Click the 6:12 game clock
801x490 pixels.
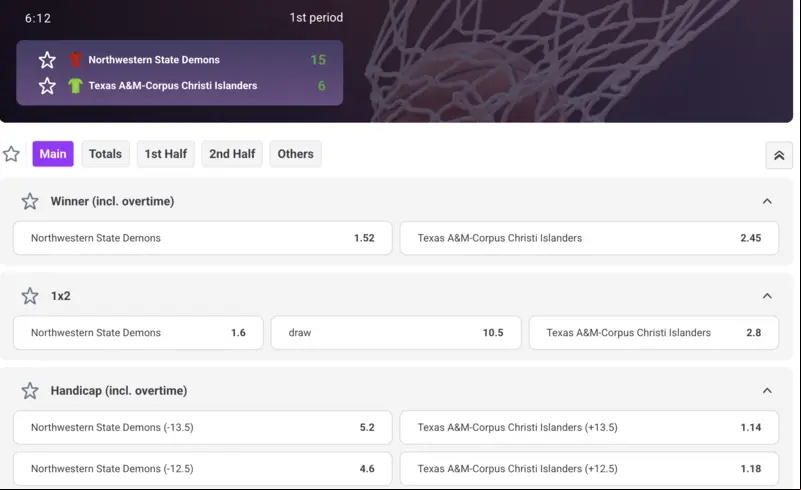[38, 18]
